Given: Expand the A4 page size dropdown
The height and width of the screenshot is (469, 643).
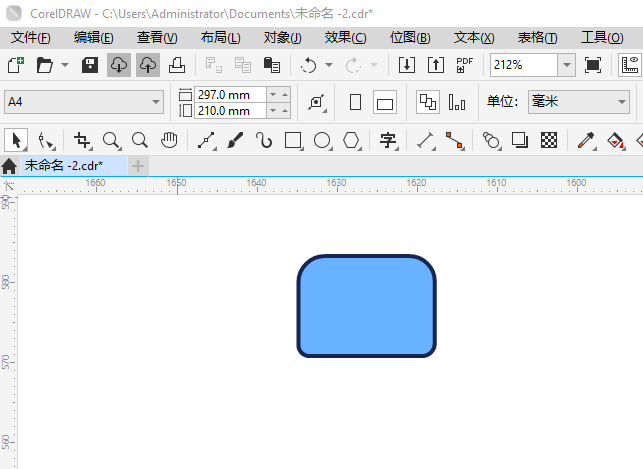Looking at the screenshot, I should pos(156,102).
